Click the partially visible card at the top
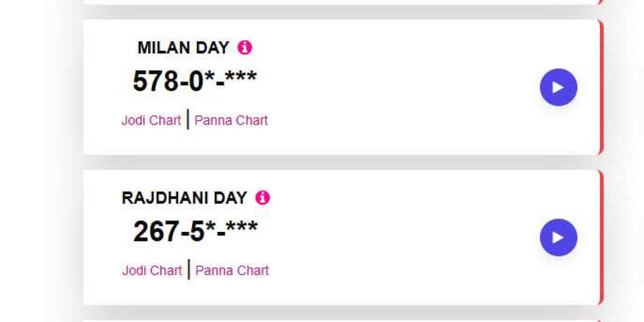 [340, 2]
